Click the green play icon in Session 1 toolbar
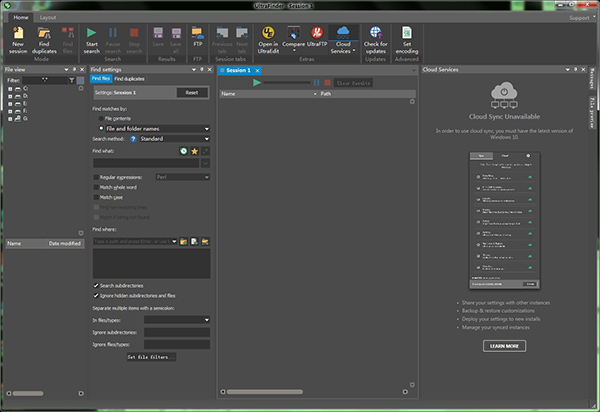The width and height of the screenshot is (600, 412). coord(257,83)
